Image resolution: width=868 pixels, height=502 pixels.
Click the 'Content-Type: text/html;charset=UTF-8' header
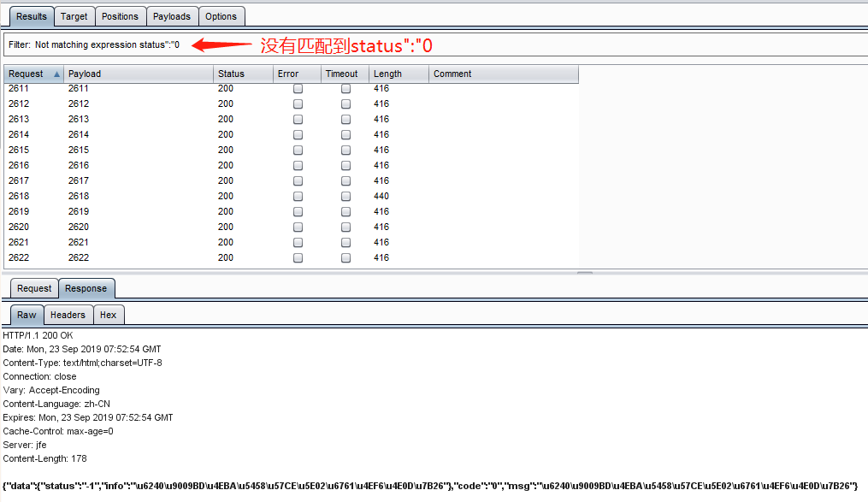click(82, 363)
